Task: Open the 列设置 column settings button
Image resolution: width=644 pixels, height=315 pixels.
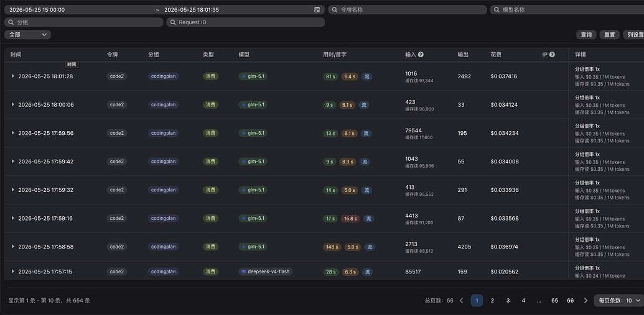Action: click(x=633, y=35)
